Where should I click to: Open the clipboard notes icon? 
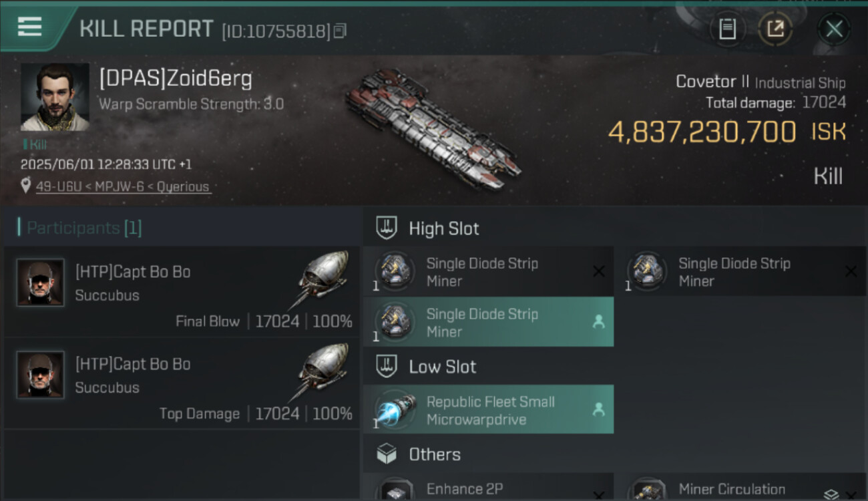pyautogui.click(x=727, y=29)
